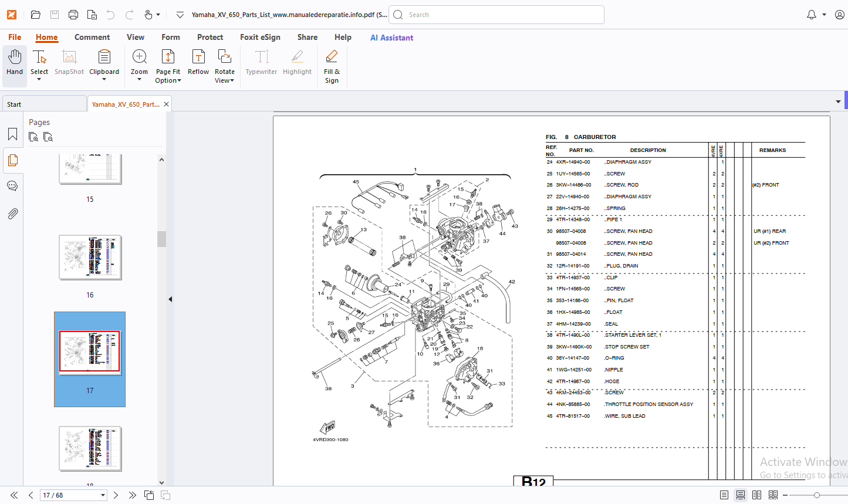Open the AI Assistant tab
The height and width of the screenshot is (504, 848).
click(391, 38)
